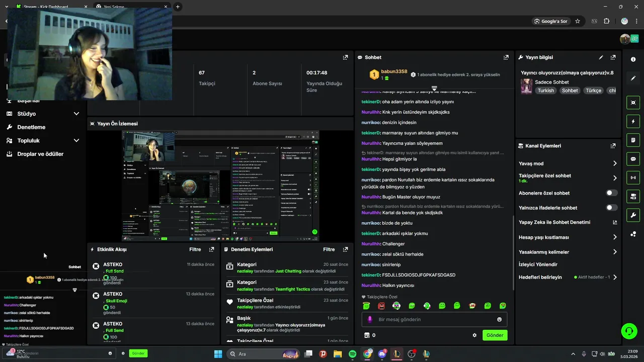Image resolution: width=644 pixels, height=362 pixels.
Task: Open the green support headset button
Action: point(629,331)
